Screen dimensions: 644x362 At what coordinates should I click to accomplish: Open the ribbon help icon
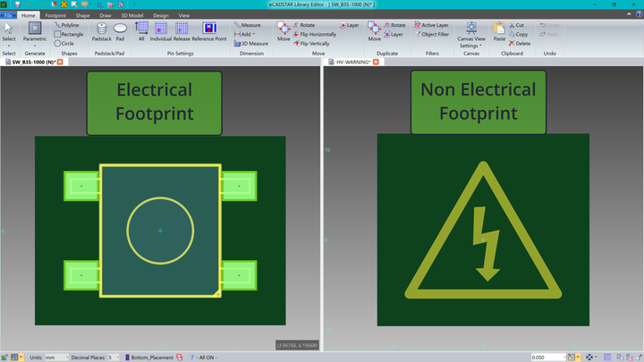pos(639,14)
